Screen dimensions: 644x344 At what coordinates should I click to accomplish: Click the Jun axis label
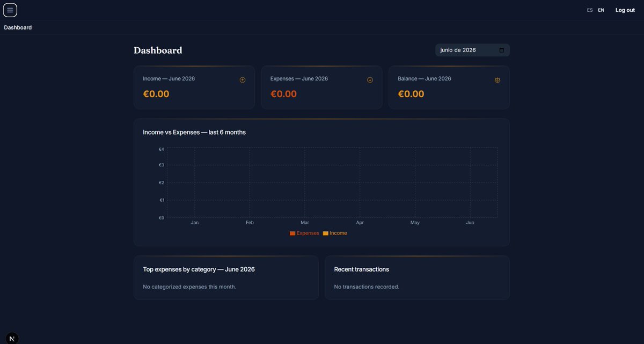pyautogui.click(x=470, y=222)
